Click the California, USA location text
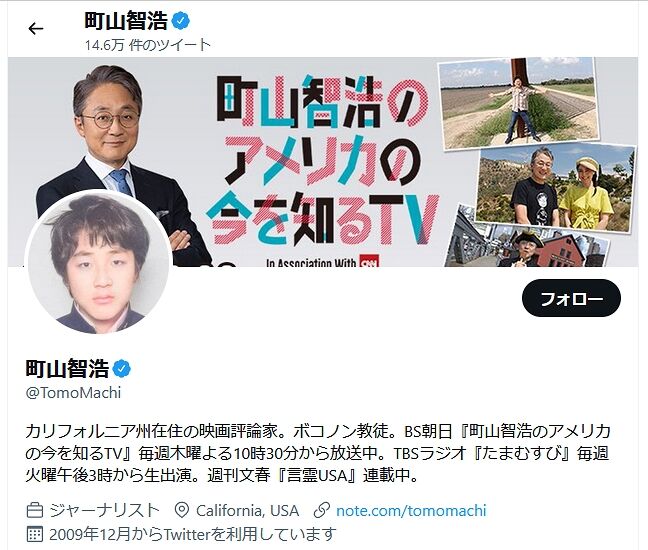The width and height of the screenshot is (648, 550). coord(248,510)
